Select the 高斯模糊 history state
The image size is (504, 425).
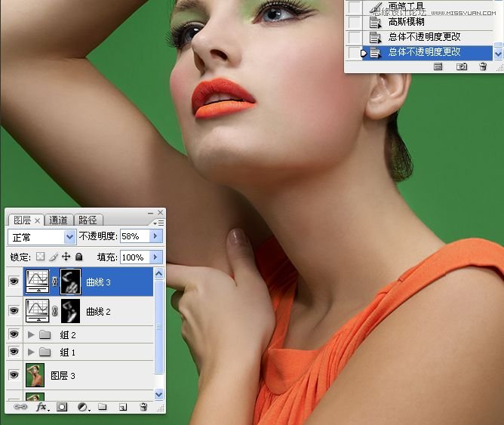point(428,22)
